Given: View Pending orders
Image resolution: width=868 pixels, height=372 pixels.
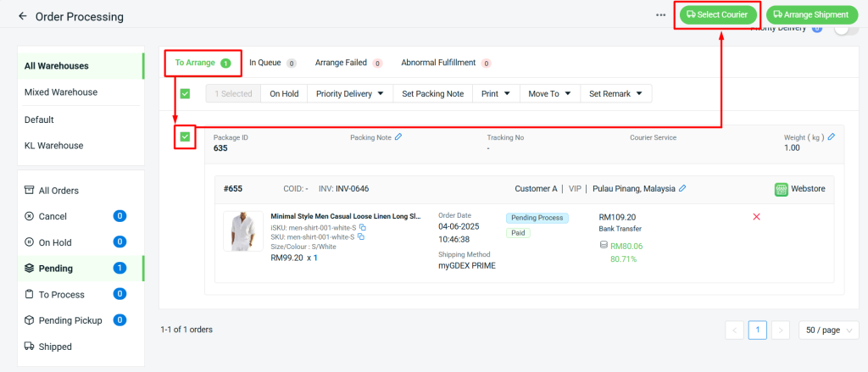Looking at the screenshot, I should [x=81, y=269].
